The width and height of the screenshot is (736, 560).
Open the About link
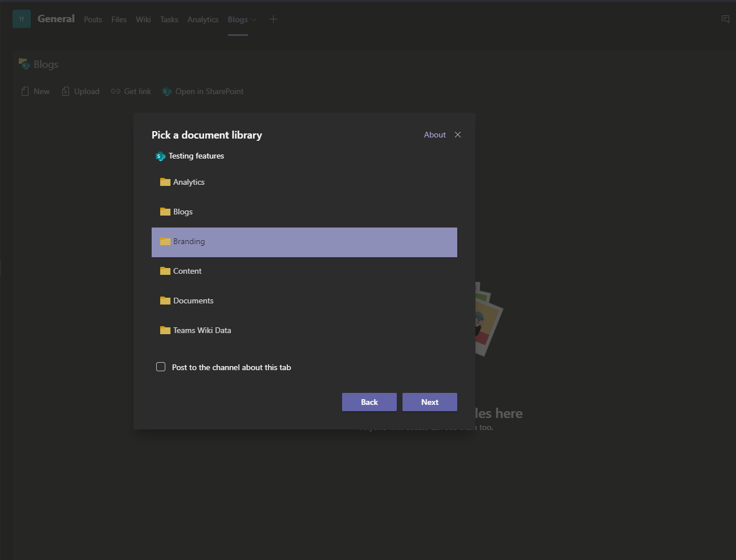[434, 135]
